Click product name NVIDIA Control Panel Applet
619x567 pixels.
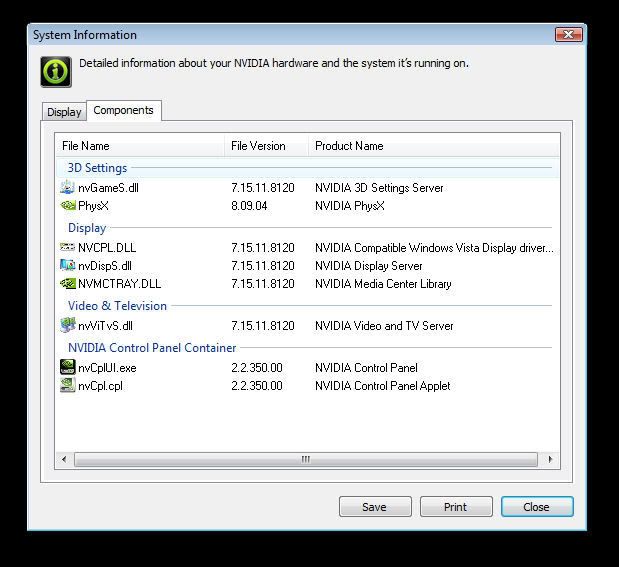383,386
